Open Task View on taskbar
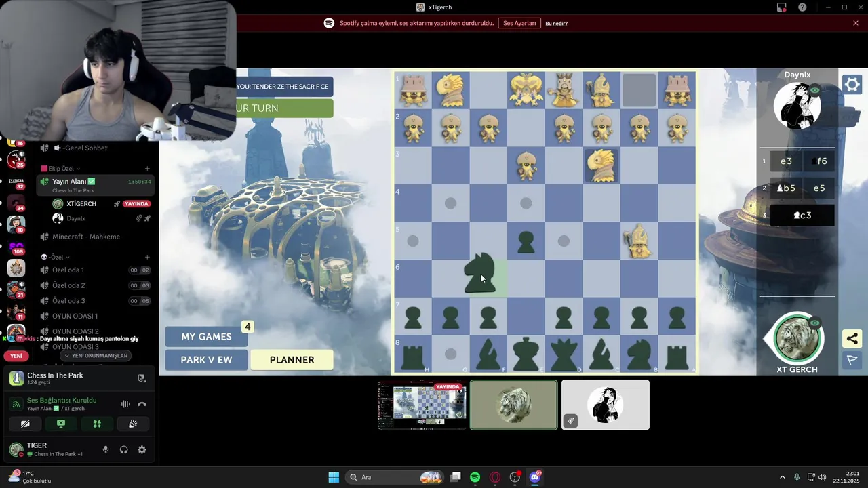868x488 pixels. [456, 477]
